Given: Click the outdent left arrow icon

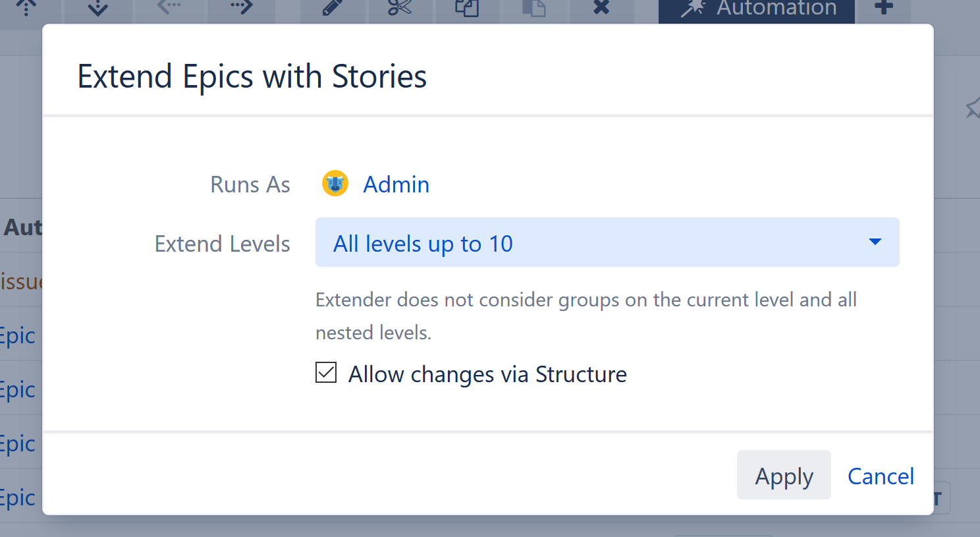Looking at the screenshot, I should [x=169, y=8].
